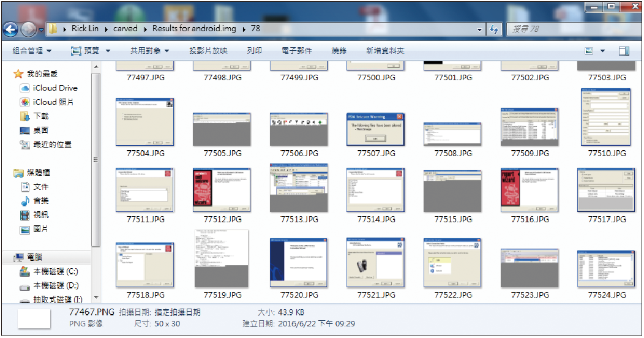Open the address bar history dropdown
Viewport: 644px width, 338px height.
pos(479,29)
